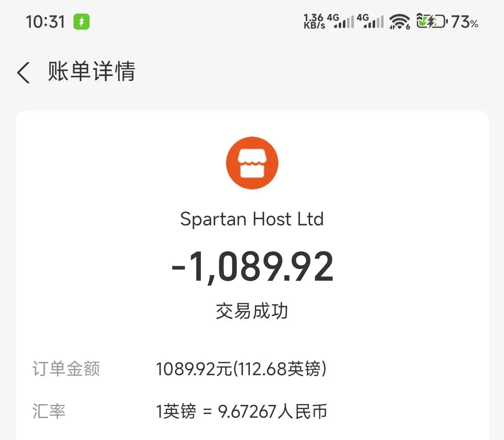Tap the 订单金额 label
This screenshot has width=504, height=440.
pyautogui.click(x=66, y=369)
